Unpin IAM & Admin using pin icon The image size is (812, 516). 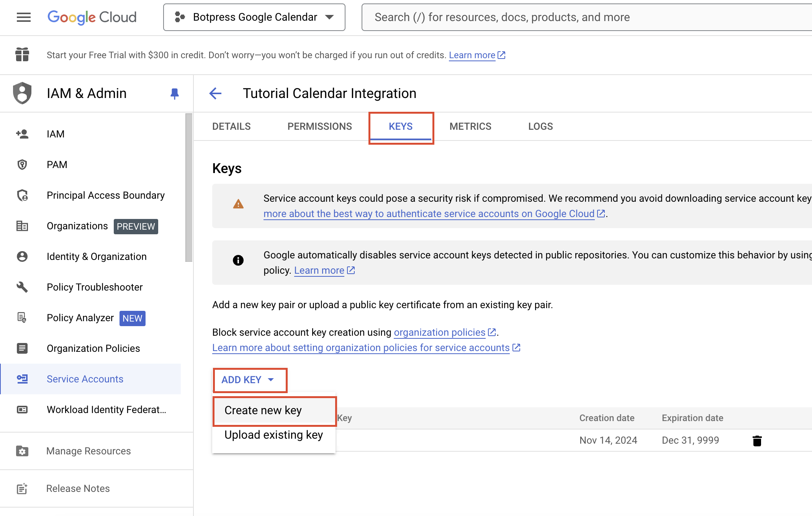174,93
